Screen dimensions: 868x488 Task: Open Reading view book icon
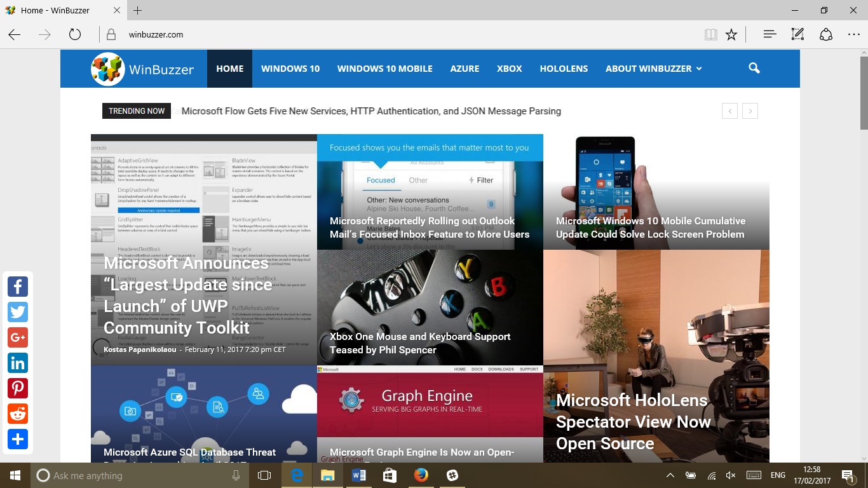711,34
